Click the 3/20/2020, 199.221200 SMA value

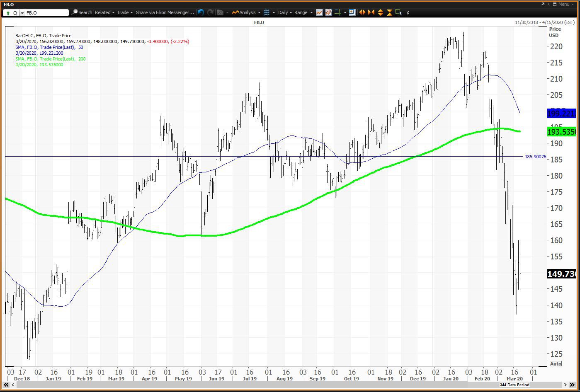pyautogui.click(x=39, y=53)
